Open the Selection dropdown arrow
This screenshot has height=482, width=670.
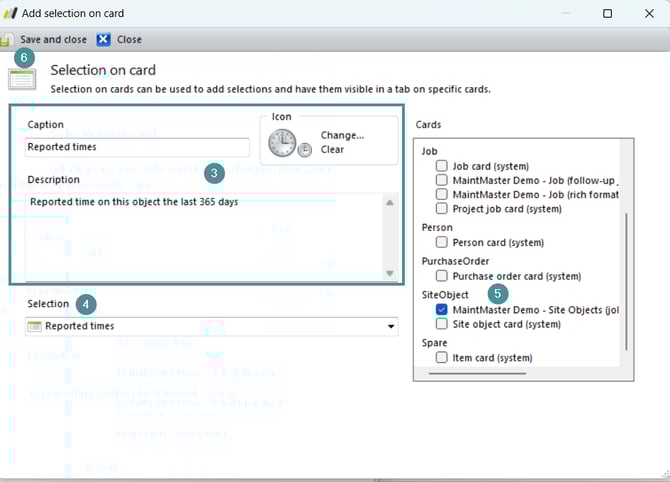(390, 326)
